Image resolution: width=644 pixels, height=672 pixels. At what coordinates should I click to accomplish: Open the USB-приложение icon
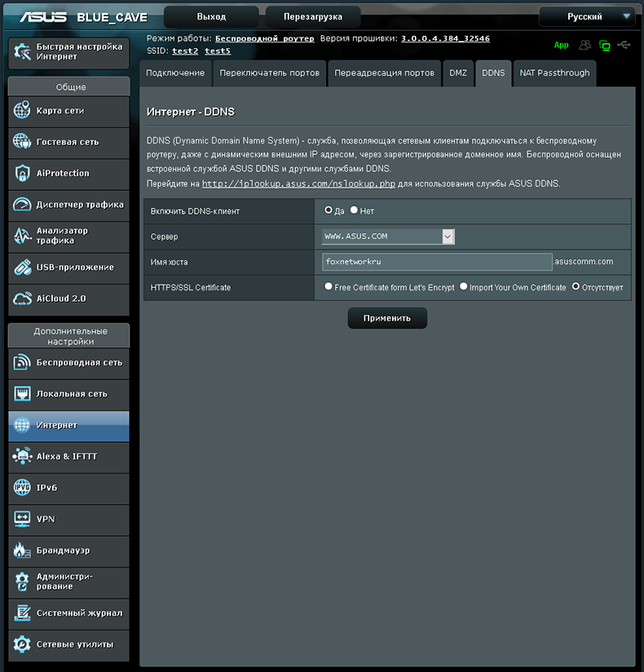22,267
